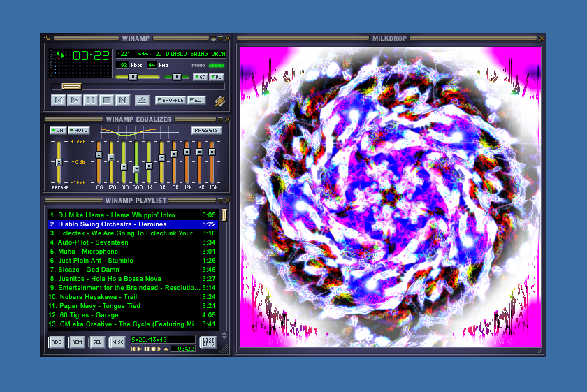587x392 pixels.
Task: Click the equalizer curve graph display
Action: tap(139, 131)
